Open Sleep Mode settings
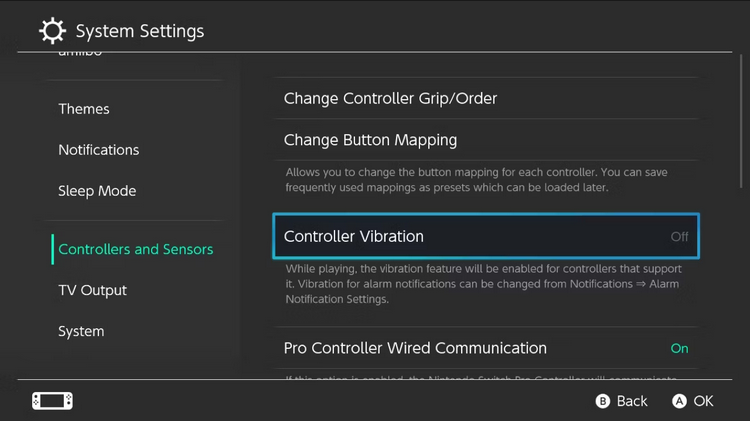Viewport: 750px width, 421px height. 97,191
